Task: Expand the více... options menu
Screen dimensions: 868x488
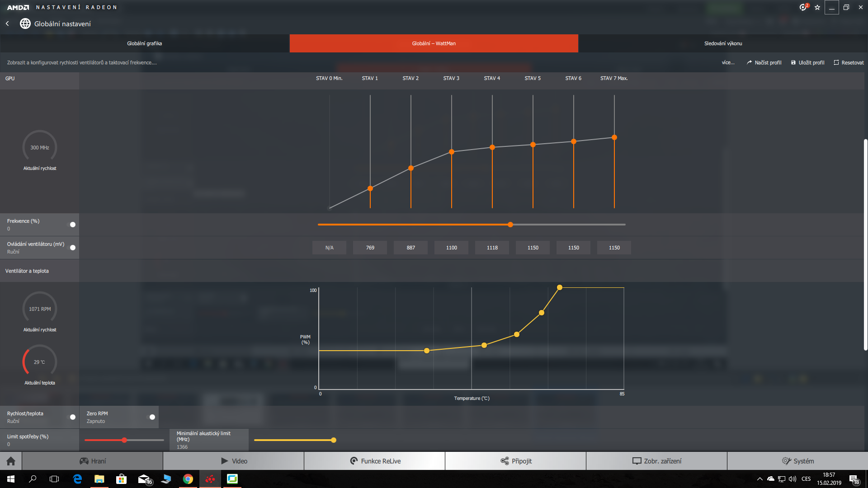Action: pos(728,63)
